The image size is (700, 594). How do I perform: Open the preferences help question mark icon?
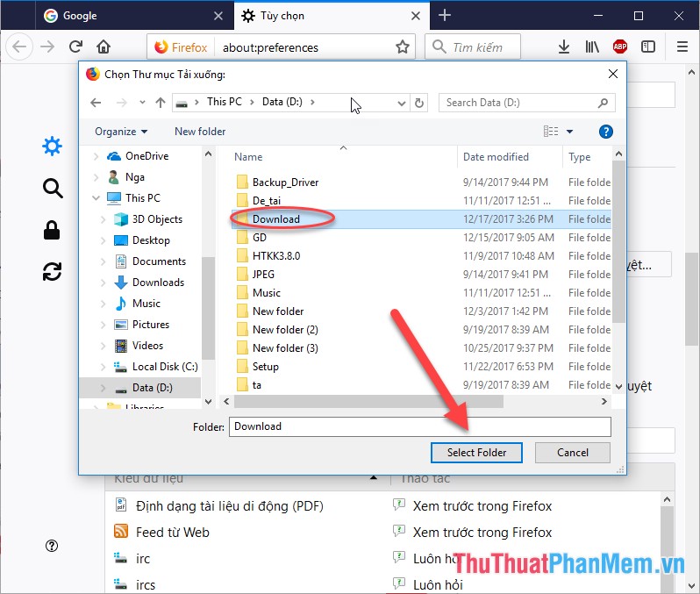pyautogui.click(x=52, y=546)
